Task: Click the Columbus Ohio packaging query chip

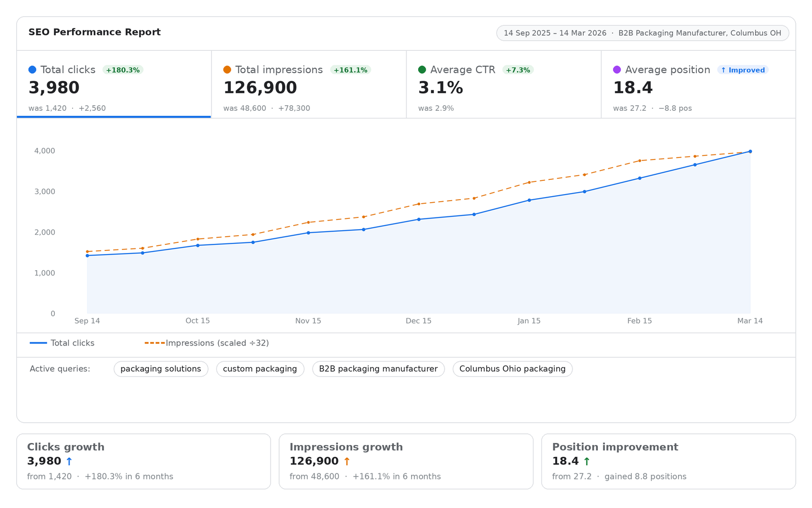Action: point(512,369)
